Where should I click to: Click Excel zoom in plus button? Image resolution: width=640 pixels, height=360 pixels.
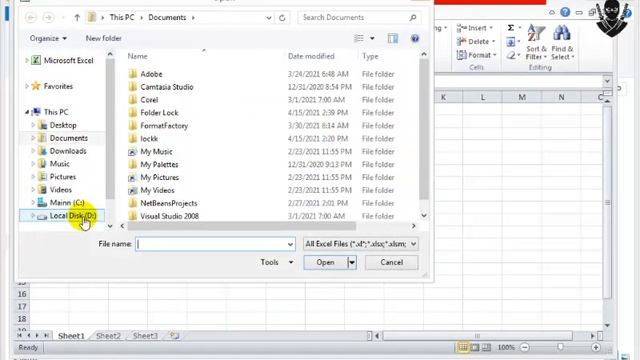[596, 347]
